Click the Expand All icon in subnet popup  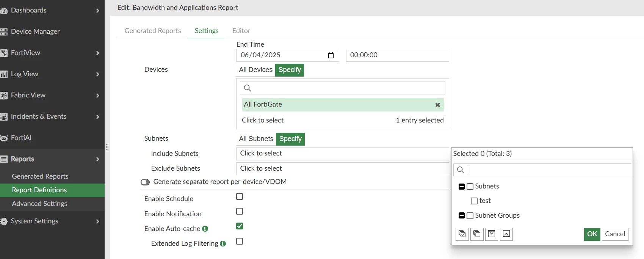click(492, 234)
